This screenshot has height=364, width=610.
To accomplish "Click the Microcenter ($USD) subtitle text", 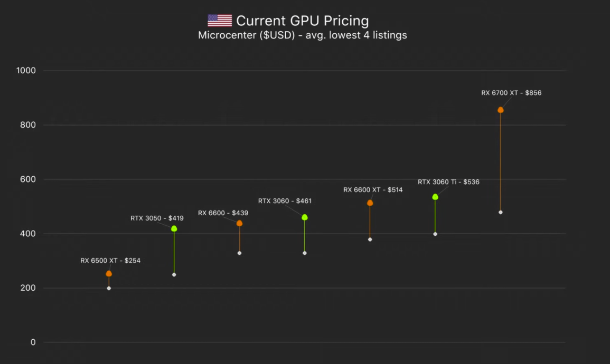I will (302, 35).
